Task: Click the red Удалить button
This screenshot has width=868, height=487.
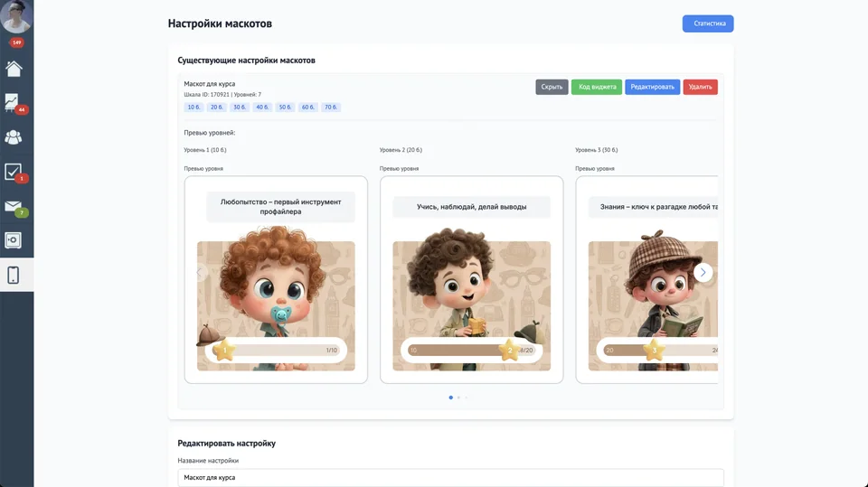Action: click(700, 87)
